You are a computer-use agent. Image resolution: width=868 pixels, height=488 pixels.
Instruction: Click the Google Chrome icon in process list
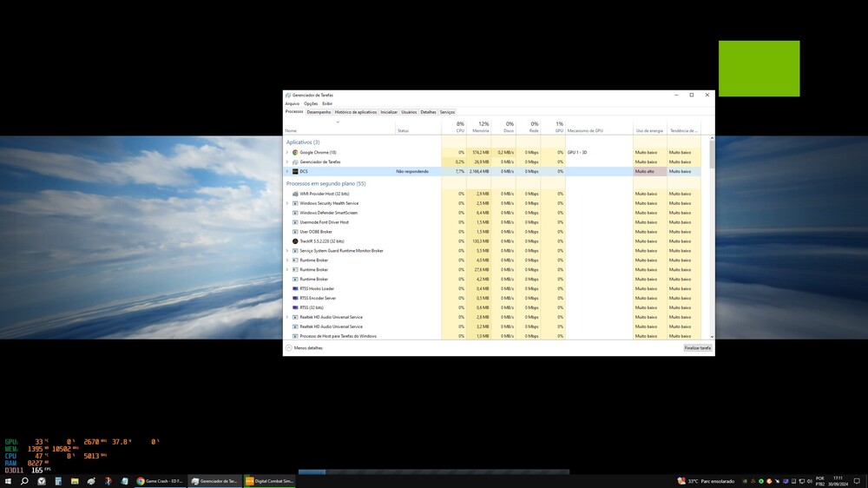coord(295,152)
